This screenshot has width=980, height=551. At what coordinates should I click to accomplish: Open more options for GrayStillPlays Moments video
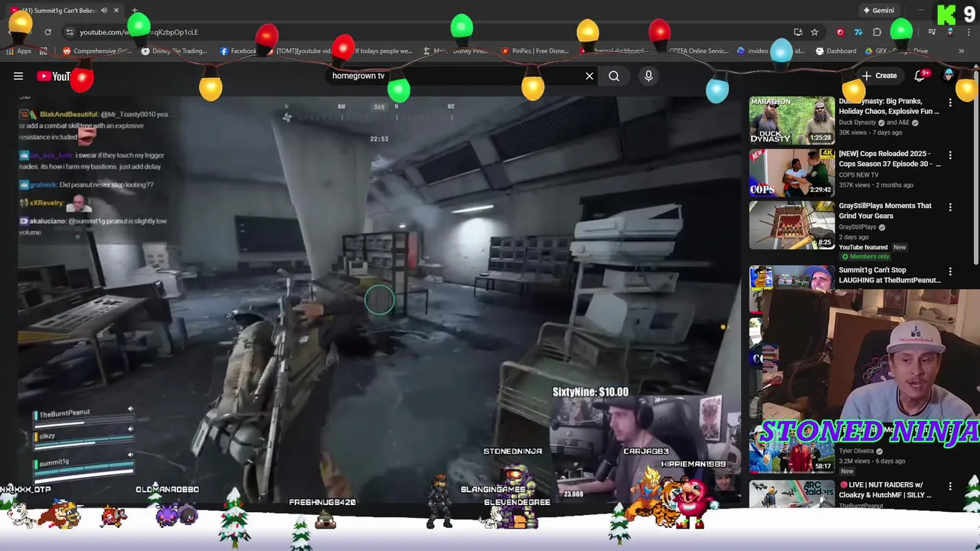950,207
